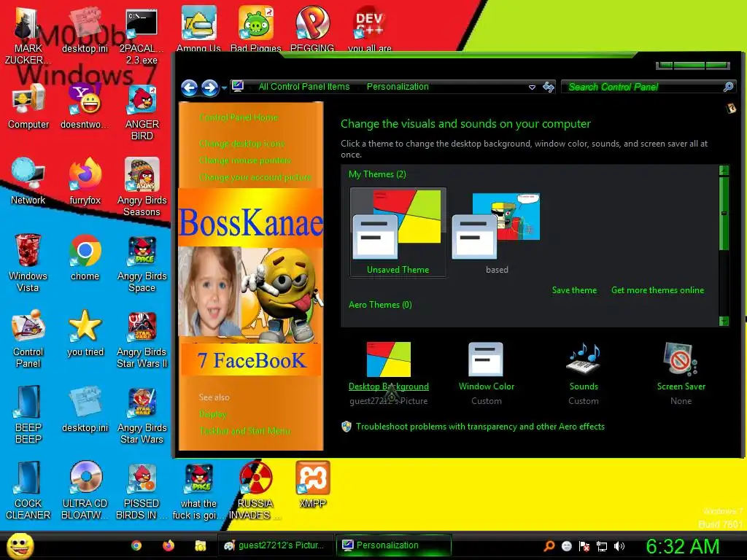Refresh the Control Panel address bar
Image resolution: width=747 pixels, height=560 pixels.
549,87
